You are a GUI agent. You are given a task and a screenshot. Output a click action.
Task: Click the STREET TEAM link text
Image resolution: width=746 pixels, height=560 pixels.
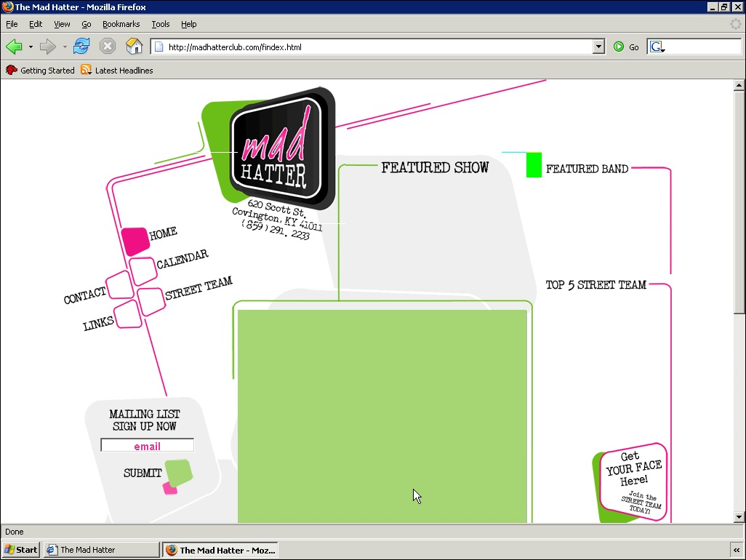199,288
